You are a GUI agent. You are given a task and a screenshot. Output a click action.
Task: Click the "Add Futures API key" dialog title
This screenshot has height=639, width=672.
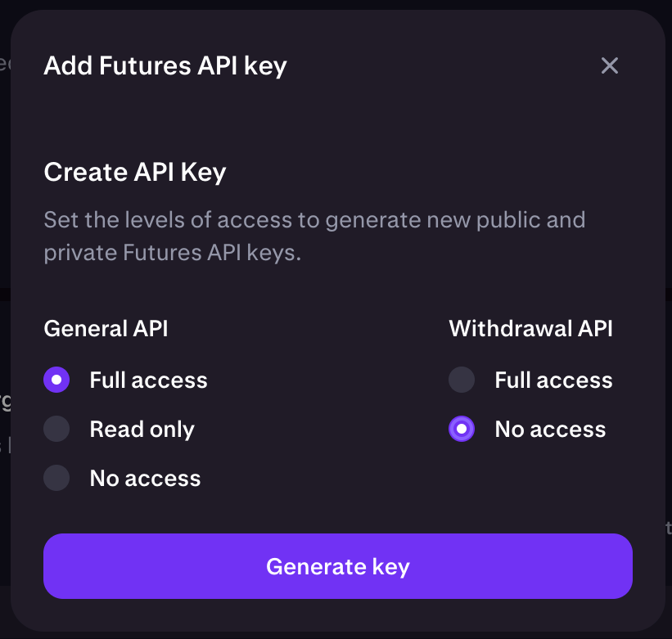(x=165, y=65)
